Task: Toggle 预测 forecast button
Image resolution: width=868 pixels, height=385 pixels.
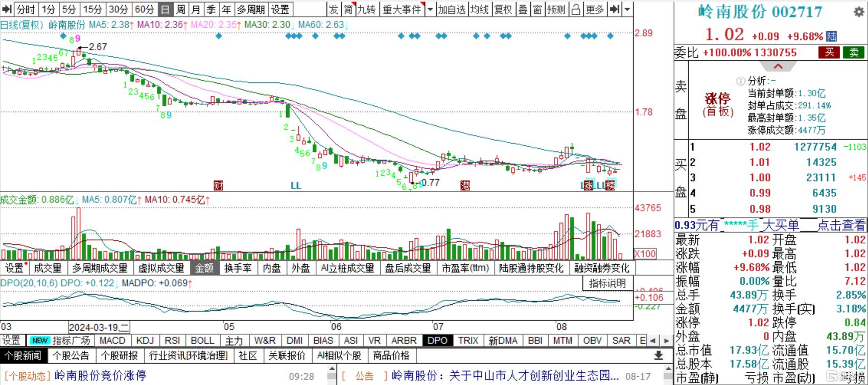Action: [x=556, y=9]
